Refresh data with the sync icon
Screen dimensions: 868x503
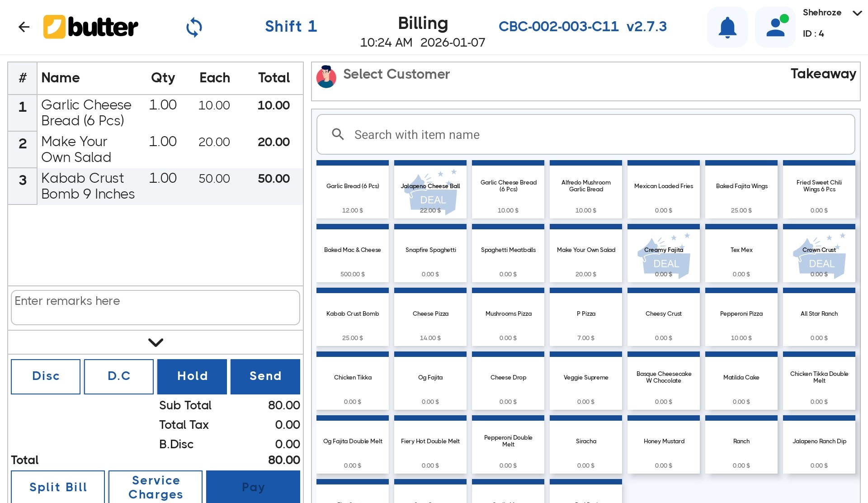click(x=194, y=27)
